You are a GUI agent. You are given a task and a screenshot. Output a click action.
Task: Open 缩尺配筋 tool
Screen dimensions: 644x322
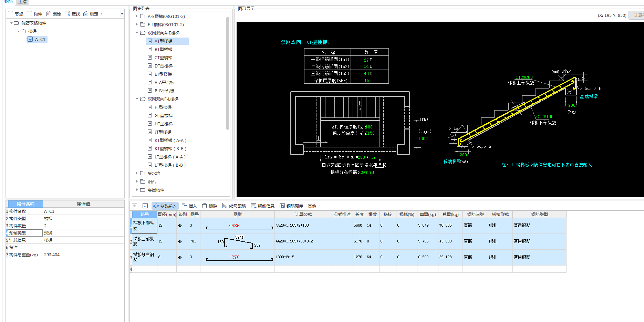(x=234, y=206)
